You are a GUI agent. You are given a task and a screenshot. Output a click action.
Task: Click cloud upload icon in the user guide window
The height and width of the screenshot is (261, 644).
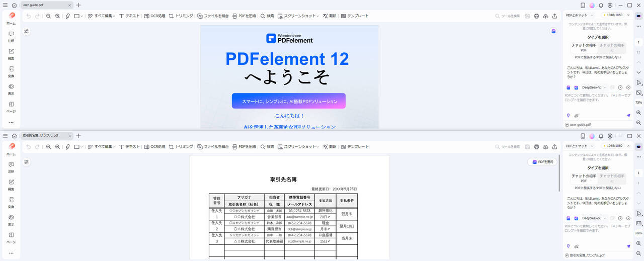pos(545,16)
